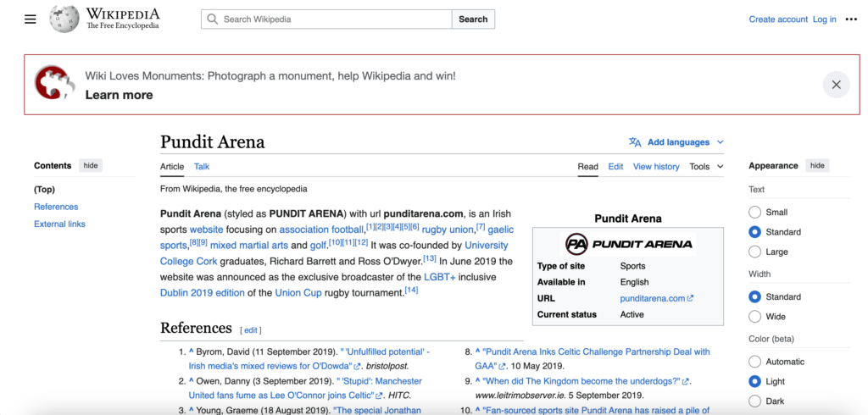The width and height of the screenshot is (868, 415).
Task: Open the rugby union link
Action: pyautogui.click(x=448, y=230)
